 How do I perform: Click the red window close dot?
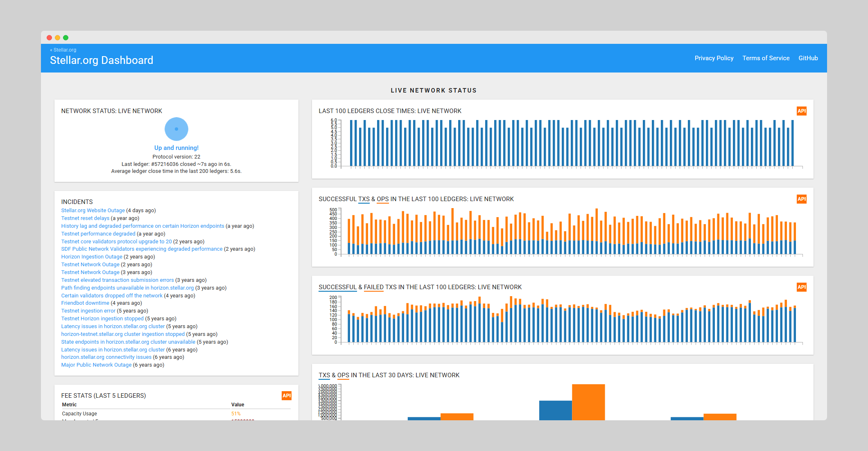pos(50,38)
